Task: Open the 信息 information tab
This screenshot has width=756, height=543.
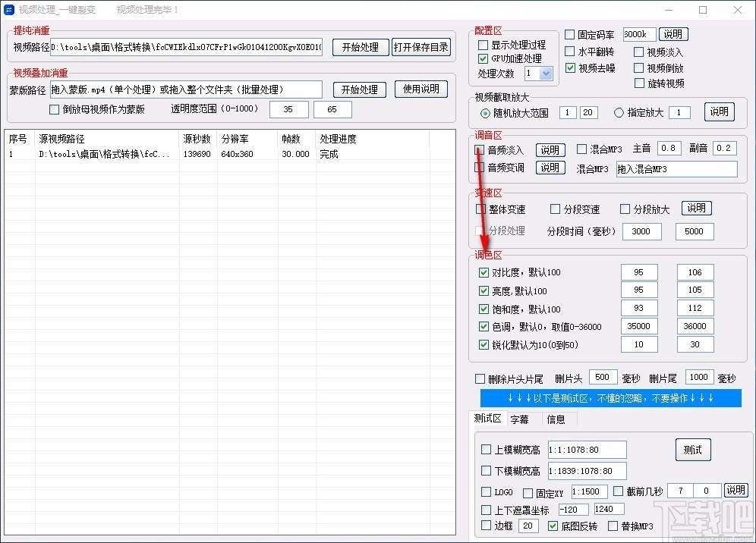Action: (556, 419)
